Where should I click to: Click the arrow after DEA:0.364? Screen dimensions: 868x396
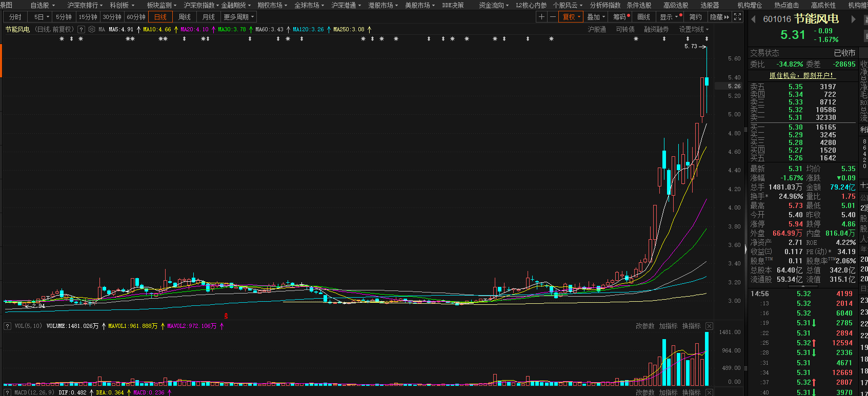[x=129, y=393]
